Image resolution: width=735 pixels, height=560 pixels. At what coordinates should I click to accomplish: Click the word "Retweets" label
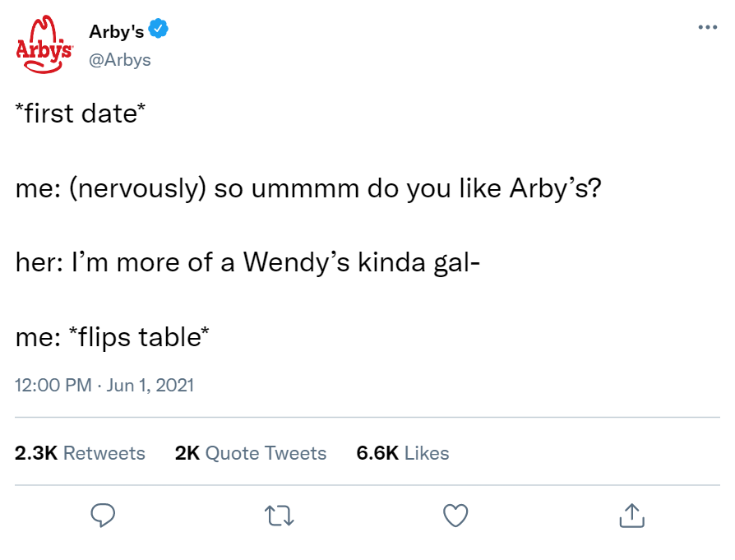pos(104,453)
